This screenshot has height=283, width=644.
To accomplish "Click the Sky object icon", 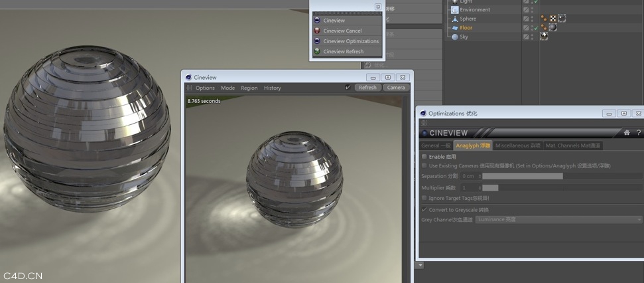I will [455, 37].
